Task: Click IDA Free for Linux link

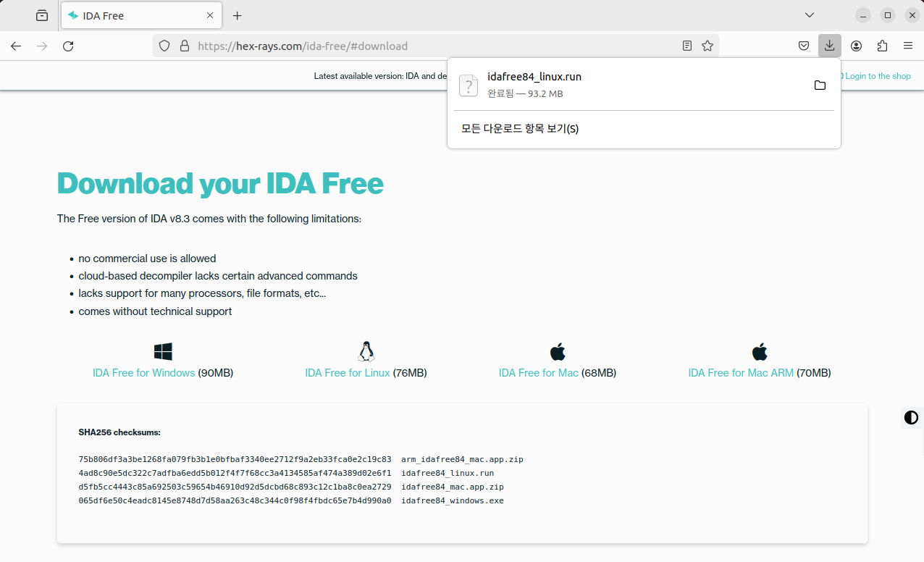Action: (348, 373)
